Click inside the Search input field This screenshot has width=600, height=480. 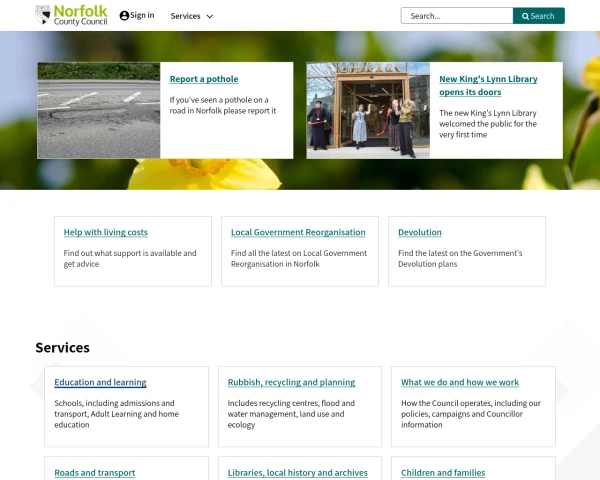pyautogui.click(x=457, y=16)
